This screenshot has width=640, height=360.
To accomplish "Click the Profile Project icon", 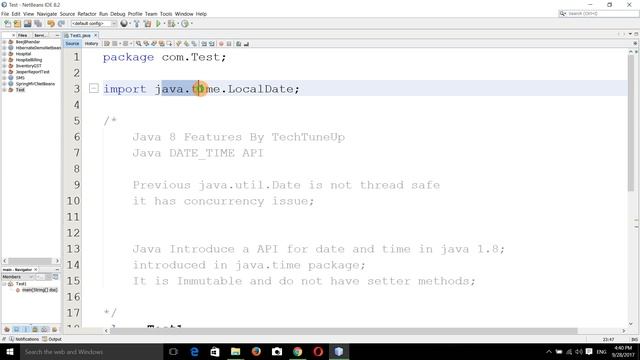I will coord(185,24).
